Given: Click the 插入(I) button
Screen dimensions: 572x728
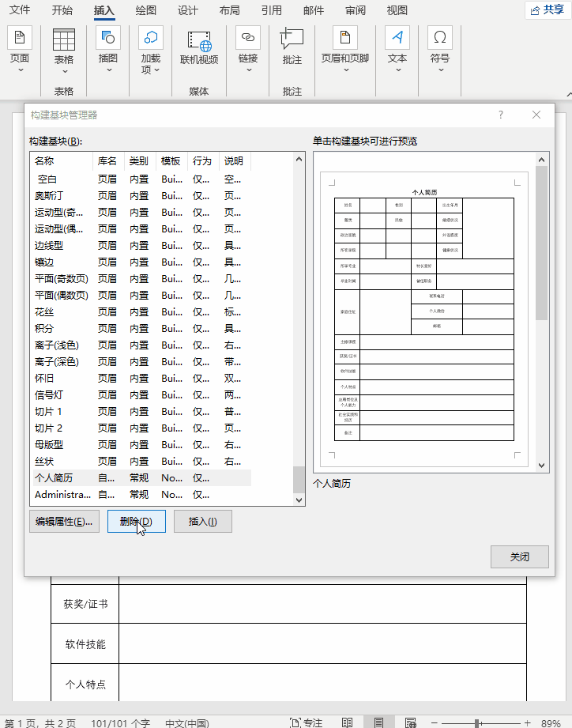Looking at the screenshot, I should (203, 522).
